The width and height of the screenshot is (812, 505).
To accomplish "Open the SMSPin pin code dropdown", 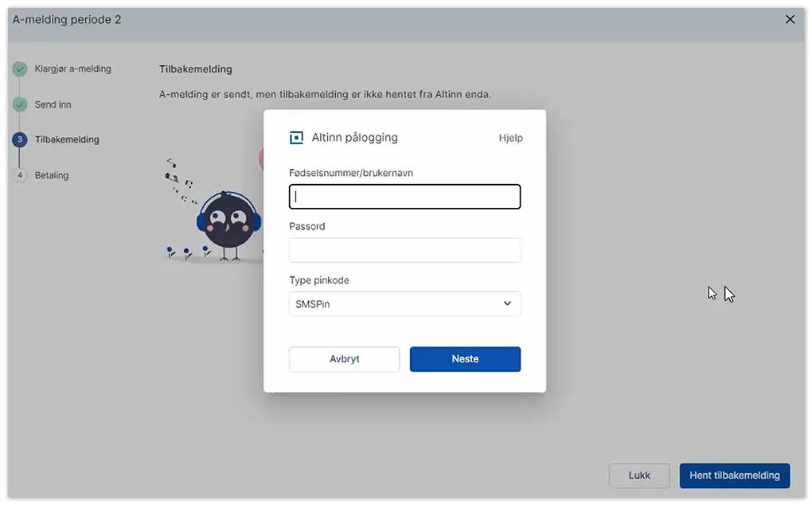I will coord(404,303).
